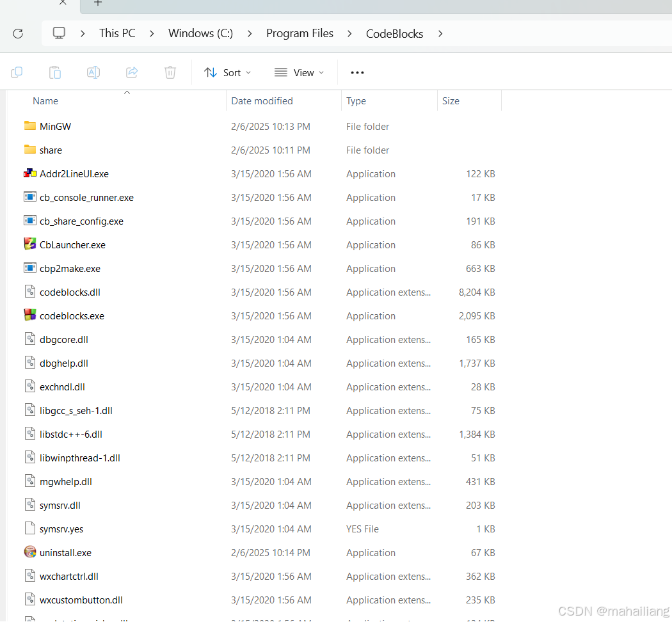Go to This PC in breadcrumb

coord(117,33)
